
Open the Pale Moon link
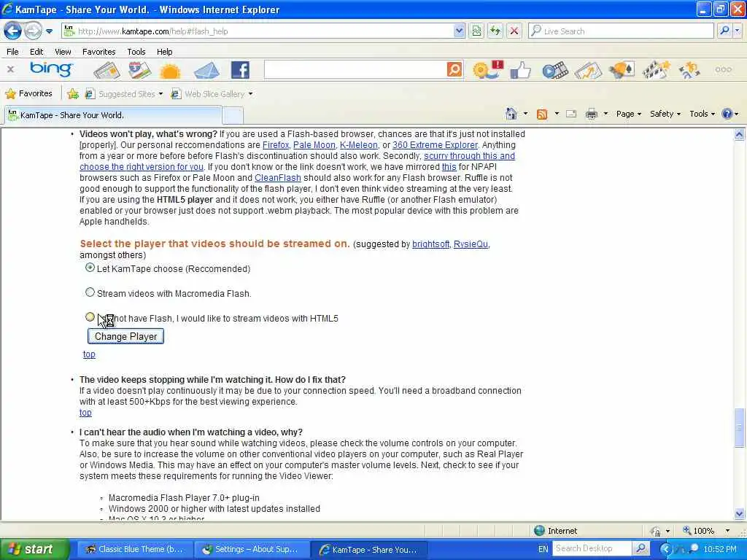[314, 145]
